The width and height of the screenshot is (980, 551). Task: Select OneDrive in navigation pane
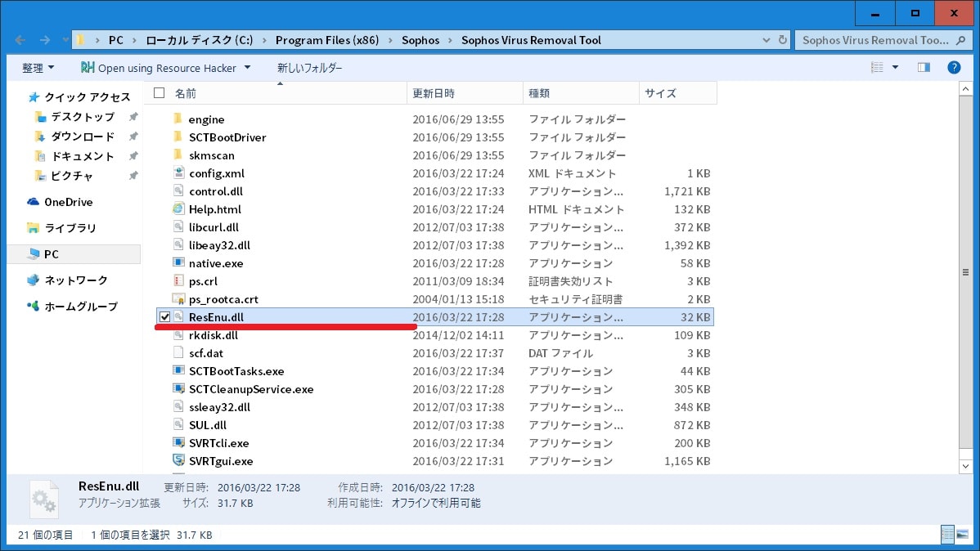tap(60, 202)
